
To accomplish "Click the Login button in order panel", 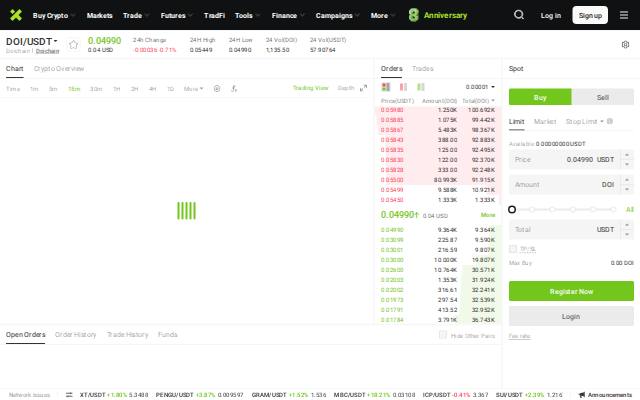I will [x=571, y=316].
